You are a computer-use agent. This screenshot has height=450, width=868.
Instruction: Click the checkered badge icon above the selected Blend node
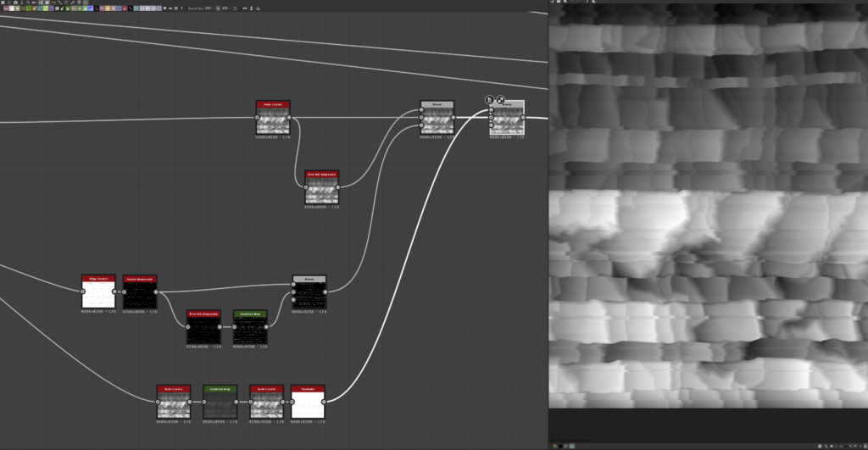pos(500,100)
